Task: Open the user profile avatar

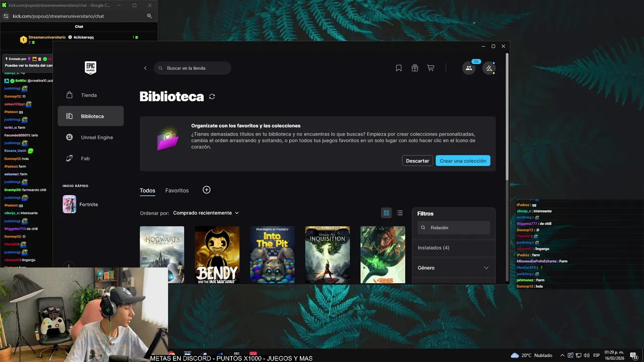Action: coord(489,68)
